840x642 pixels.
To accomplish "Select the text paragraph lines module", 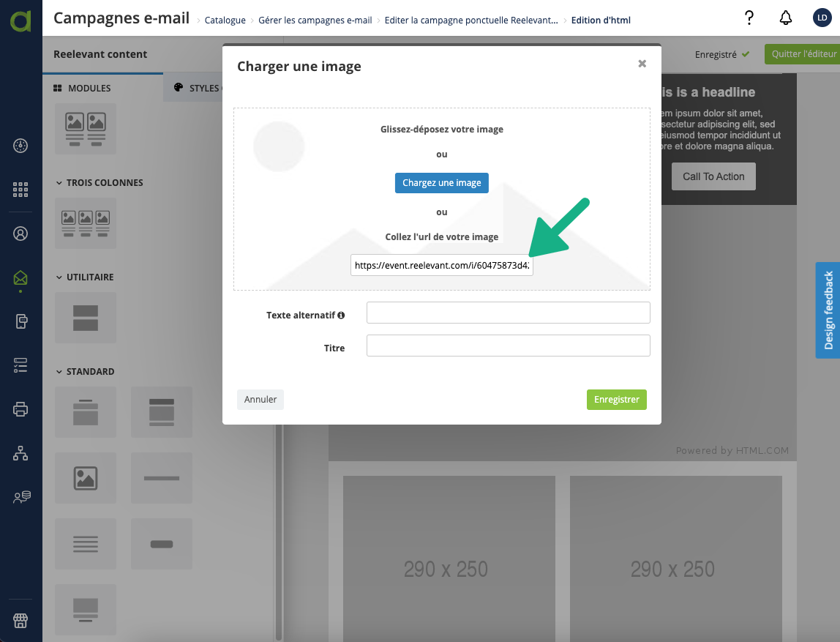I will [86, 544].
